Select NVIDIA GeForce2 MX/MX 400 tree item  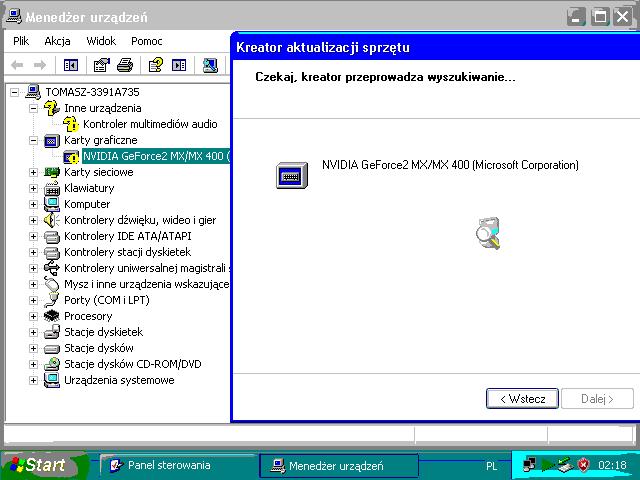156,156
